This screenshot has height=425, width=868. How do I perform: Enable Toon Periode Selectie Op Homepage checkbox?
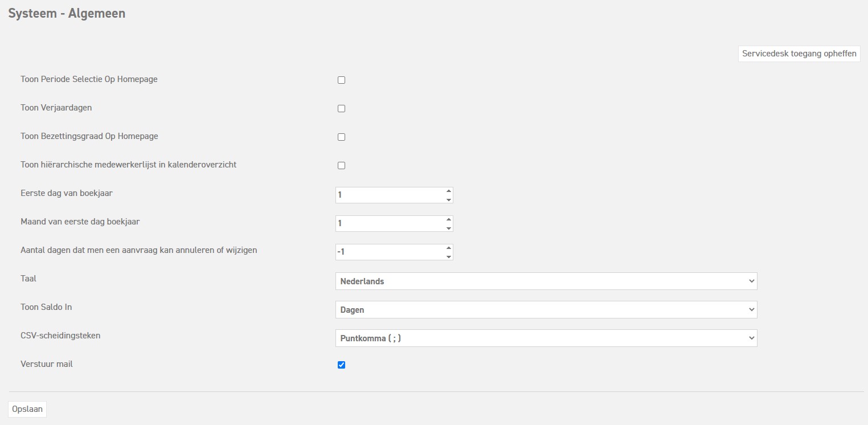[341, 80]
